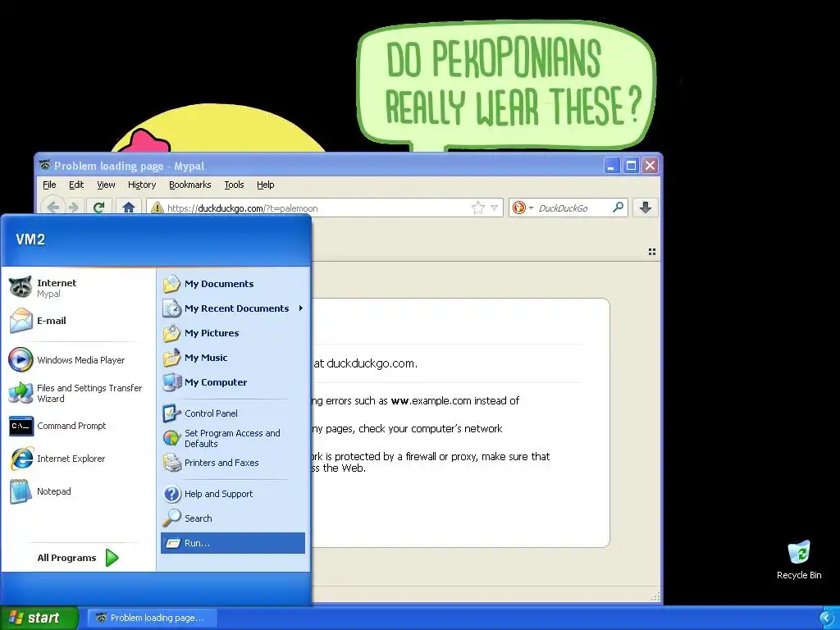Open Edit menu in Mypal
Viewport: 840px width, 630px height.
pos(76,185)
